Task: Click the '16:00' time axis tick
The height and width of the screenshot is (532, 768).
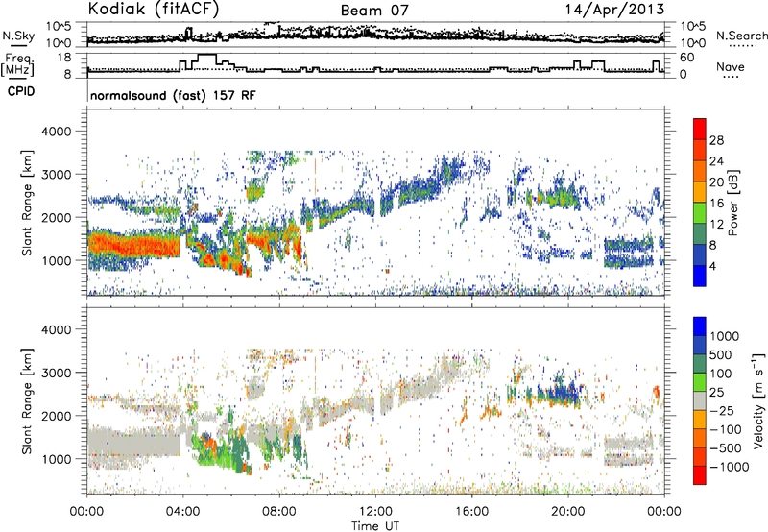Action: (471, 512)
